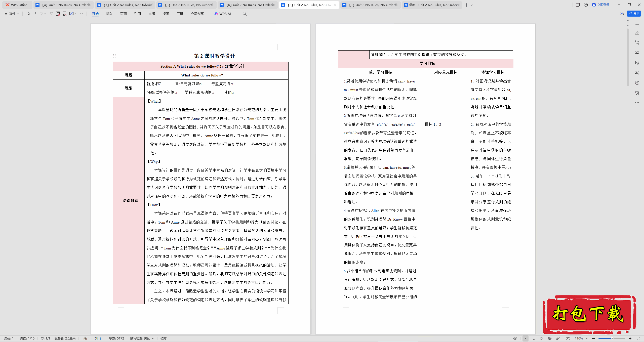Viewport: 644px width, 342px height.
Task: Open the 工具 ribbon tab
Action: [180, 14]
